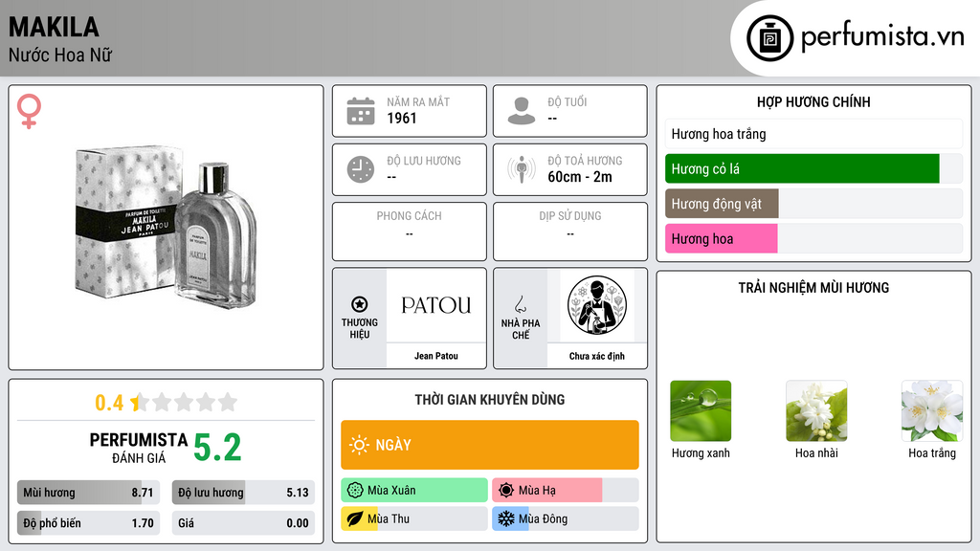This screenshot has width=980, height=551.
Task: Click the Chưa xác định perfumer label
Action: [x=596, y=356]
